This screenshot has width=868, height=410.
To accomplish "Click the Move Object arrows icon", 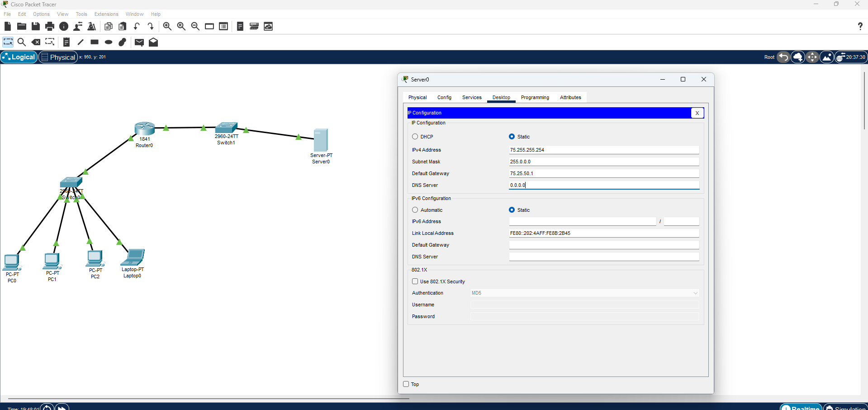I will pos(812,57).
